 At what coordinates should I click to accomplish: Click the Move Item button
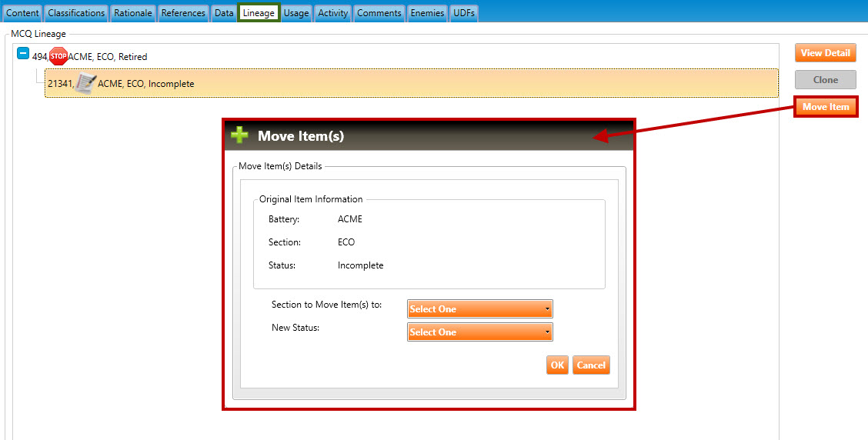[x=825, y=107]
